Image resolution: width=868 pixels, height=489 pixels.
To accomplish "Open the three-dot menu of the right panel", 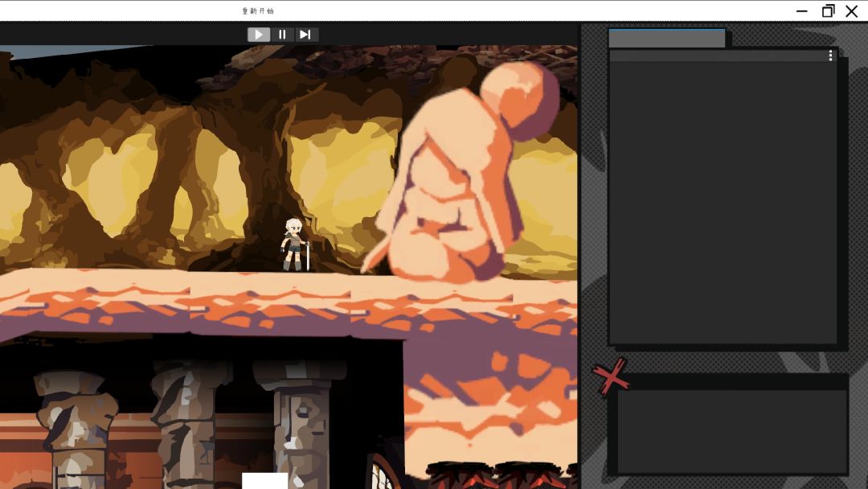I will [830, 55].
